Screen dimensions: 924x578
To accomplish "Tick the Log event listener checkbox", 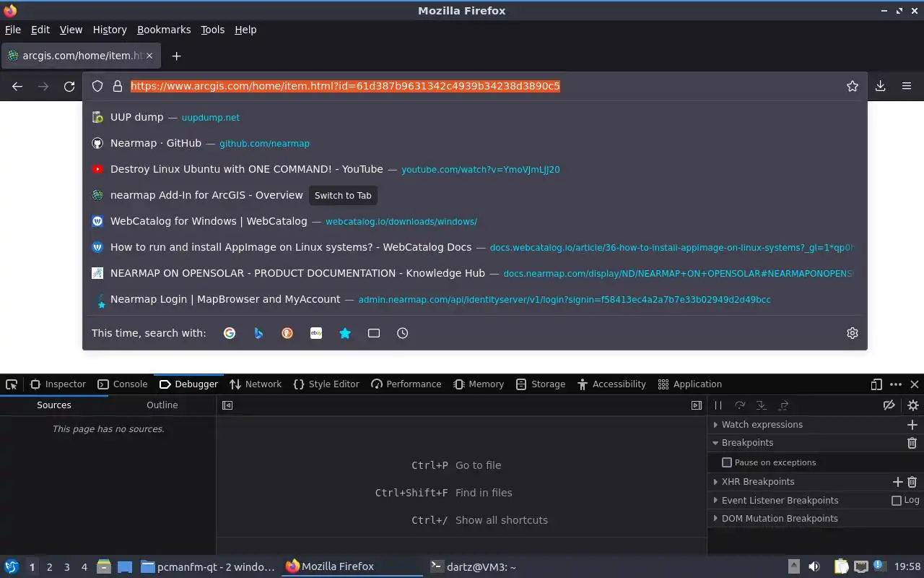I will tap(897, 500).
